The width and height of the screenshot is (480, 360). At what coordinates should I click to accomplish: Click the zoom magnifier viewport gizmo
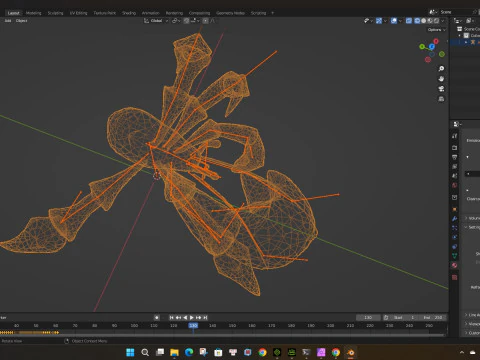[441, 68]
